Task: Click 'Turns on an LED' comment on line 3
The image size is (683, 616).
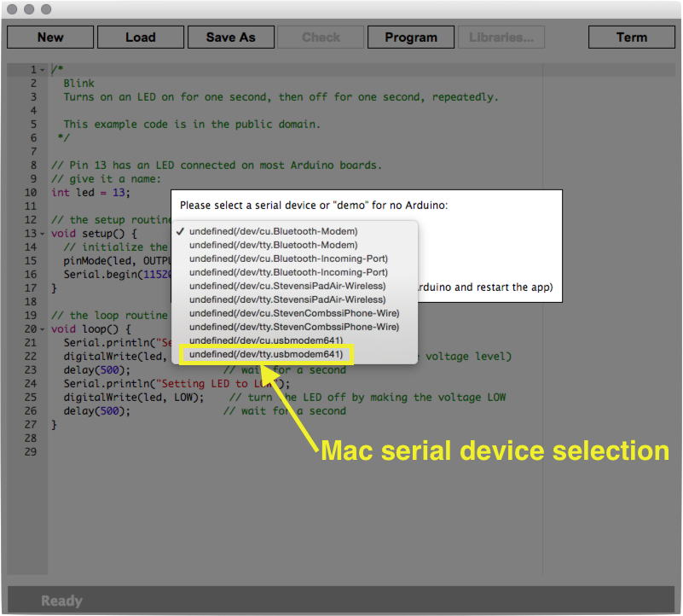Action: (x=281, y=96)
